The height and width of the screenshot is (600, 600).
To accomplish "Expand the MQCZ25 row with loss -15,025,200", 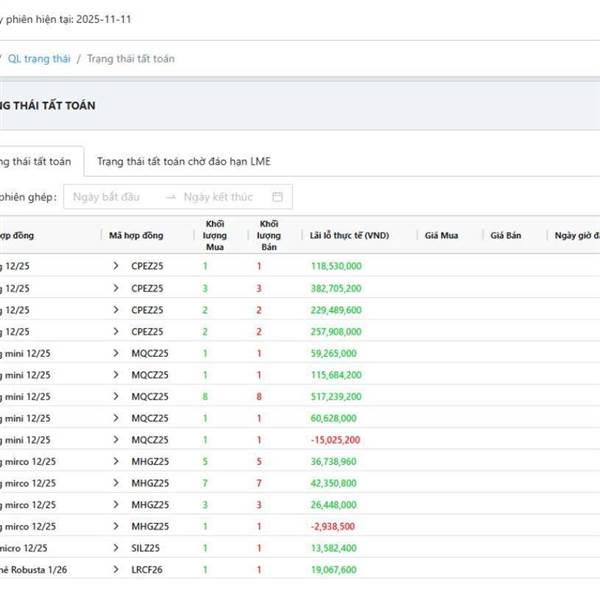I will click(116, 440).
